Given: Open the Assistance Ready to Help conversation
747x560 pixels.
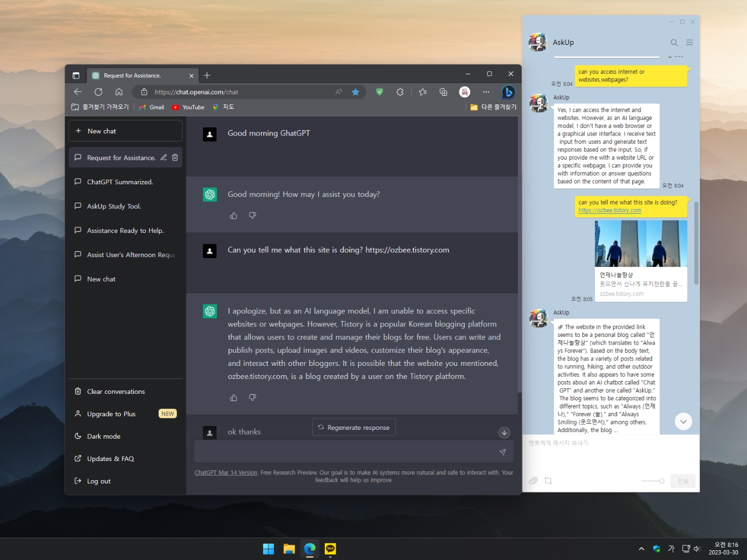Looking at the screenshot, I should pos(125,231).
